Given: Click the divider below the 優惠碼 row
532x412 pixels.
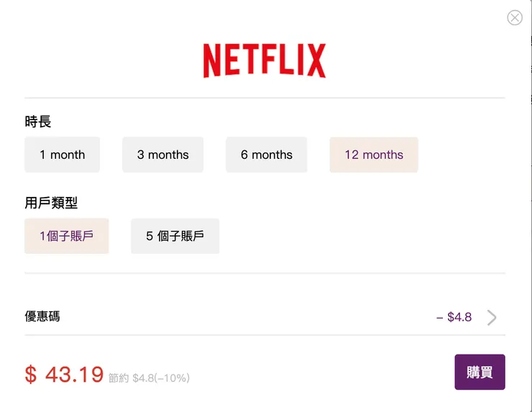Looking at the screenshot, I should 265,335.
